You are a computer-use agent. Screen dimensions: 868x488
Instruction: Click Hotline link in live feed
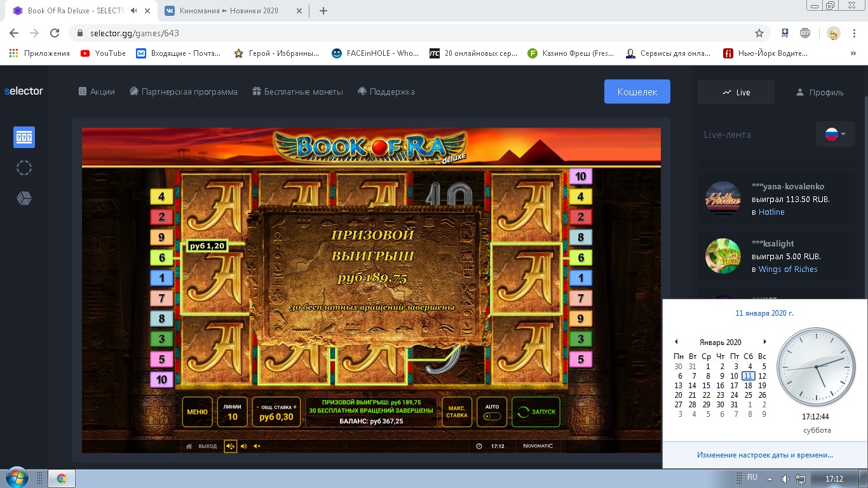[x=771, y=212]
